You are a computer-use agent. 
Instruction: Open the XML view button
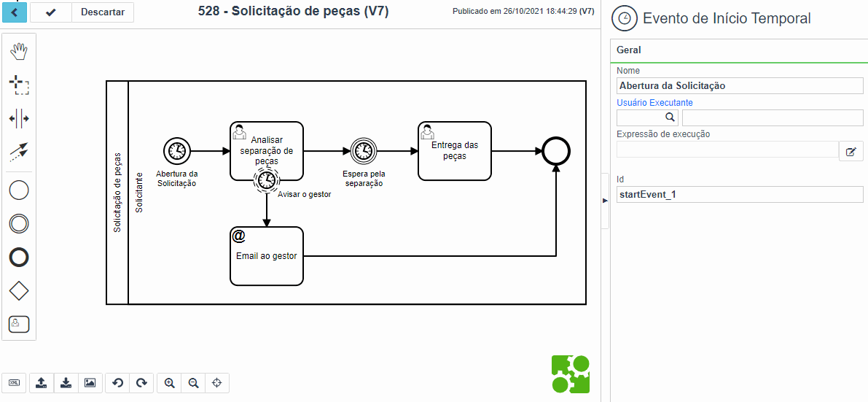tap(15, 382)
